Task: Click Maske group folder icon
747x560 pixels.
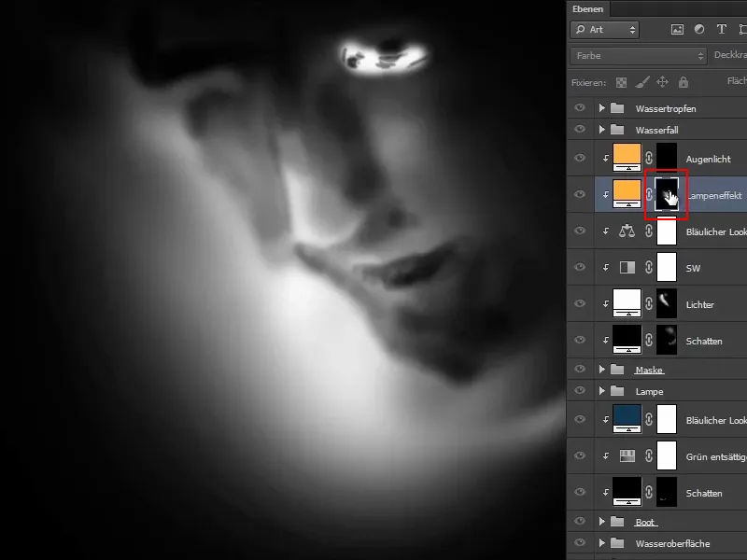Action: click(617, 370)
